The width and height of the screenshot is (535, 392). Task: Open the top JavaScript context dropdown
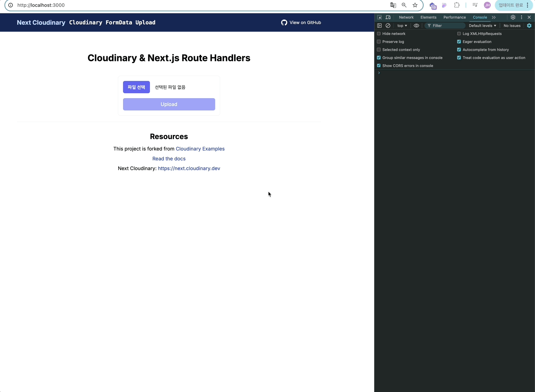pyautogui.click(x=402, y=26)
